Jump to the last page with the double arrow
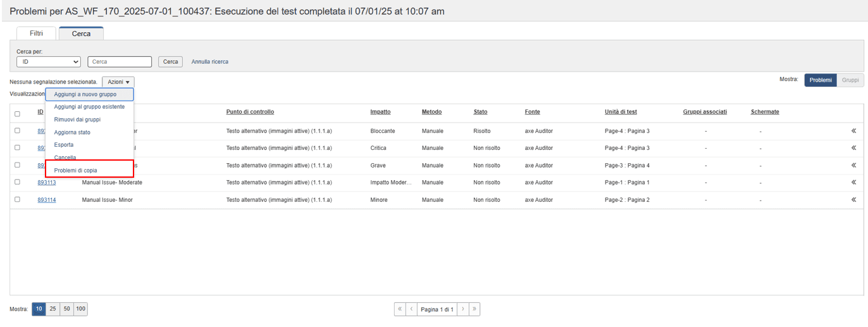 click(474, 309)
